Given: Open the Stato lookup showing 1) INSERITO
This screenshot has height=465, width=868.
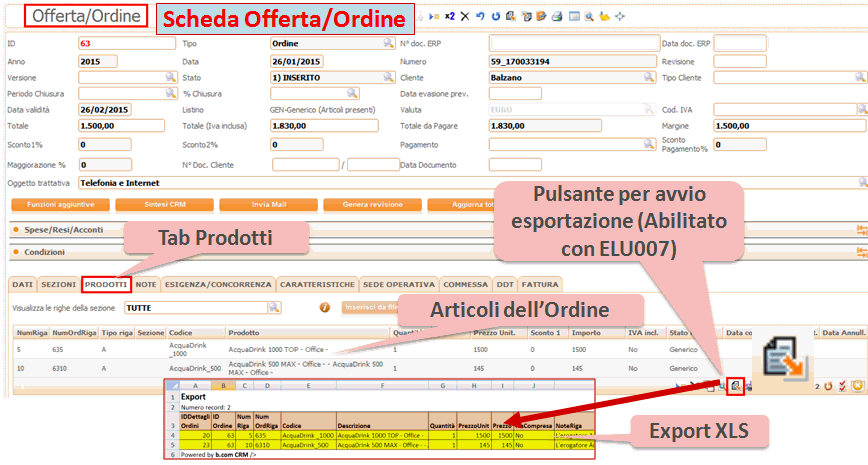Looking at the screenshot, I should [387, 77].
